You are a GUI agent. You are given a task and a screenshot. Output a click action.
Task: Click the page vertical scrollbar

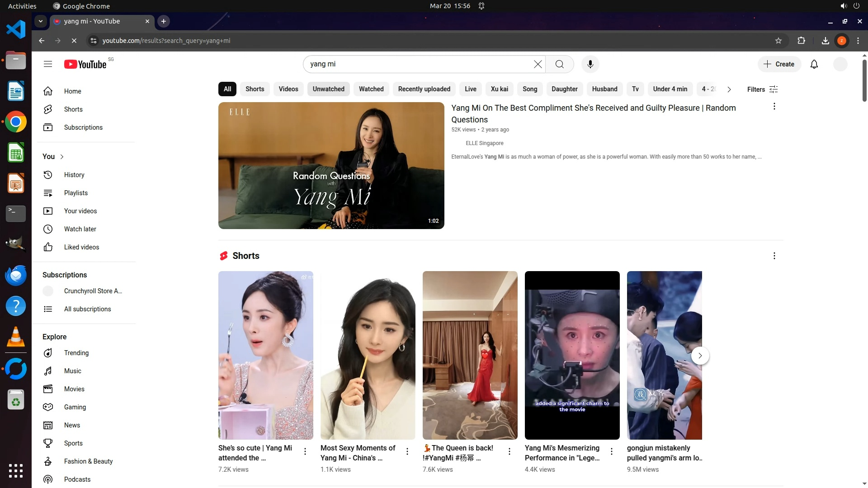click(x=864, y=81)
